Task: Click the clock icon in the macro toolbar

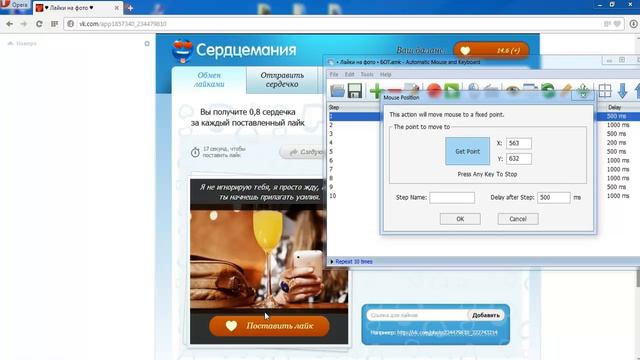Action: tap(473, 90)
